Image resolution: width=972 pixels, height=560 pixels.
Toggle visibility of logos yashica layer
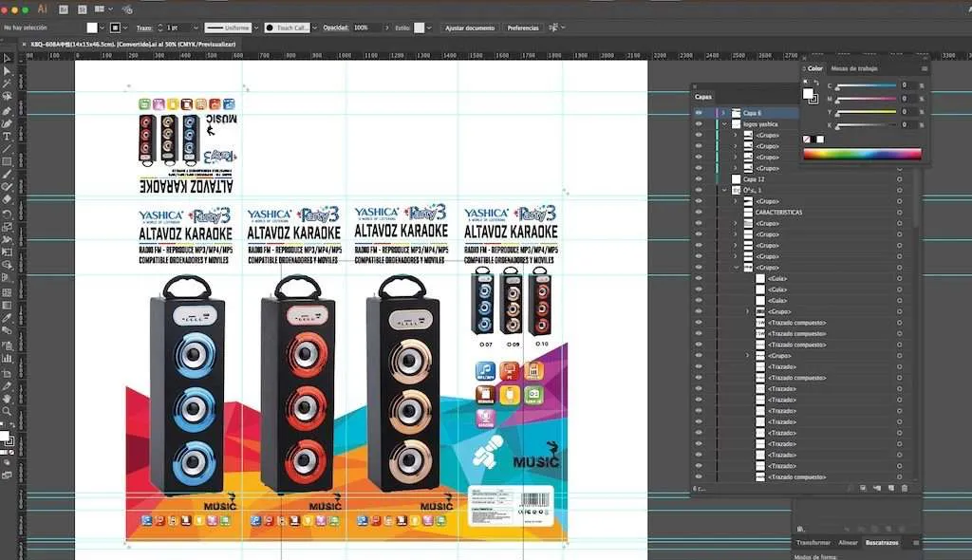[x=699, y=124]
